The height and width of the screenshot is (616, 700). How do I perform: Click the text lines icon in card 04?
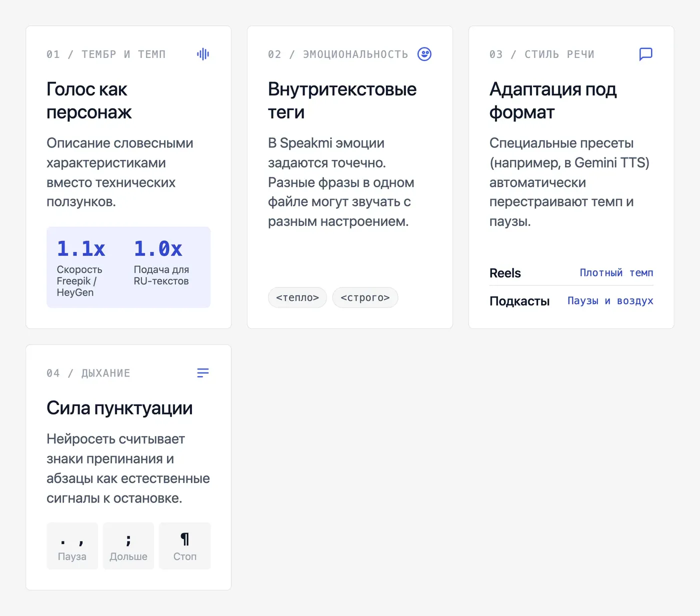pyautogui.click(x=203, y=373)
